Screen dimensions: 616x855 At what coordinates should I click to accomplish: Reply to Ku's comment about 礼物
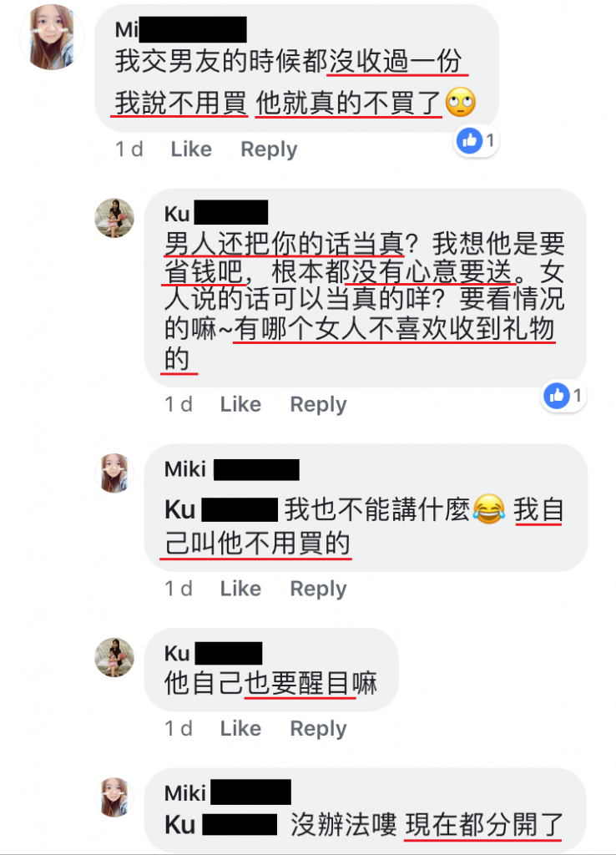[x=318, y=404]
